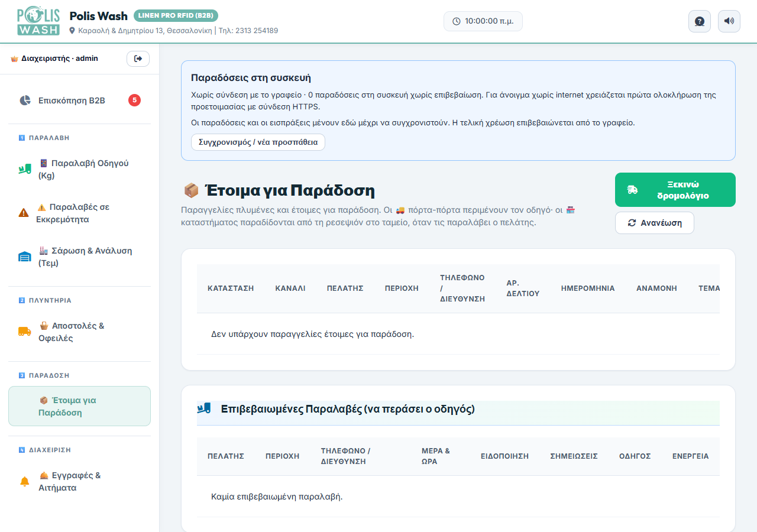Click the dolly icon in Επιβεβαιωμένες Παραλαβές header

click(x=204, y=408)
